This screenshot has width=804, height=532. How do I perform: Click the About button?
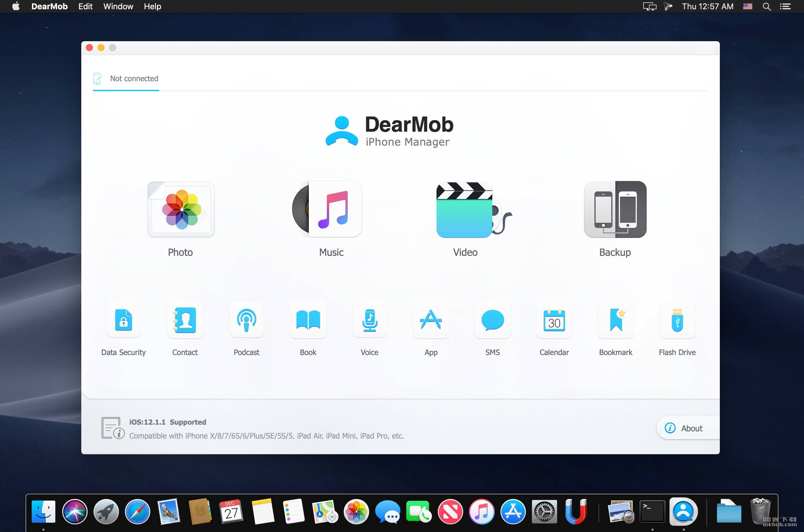click(688, 428)
